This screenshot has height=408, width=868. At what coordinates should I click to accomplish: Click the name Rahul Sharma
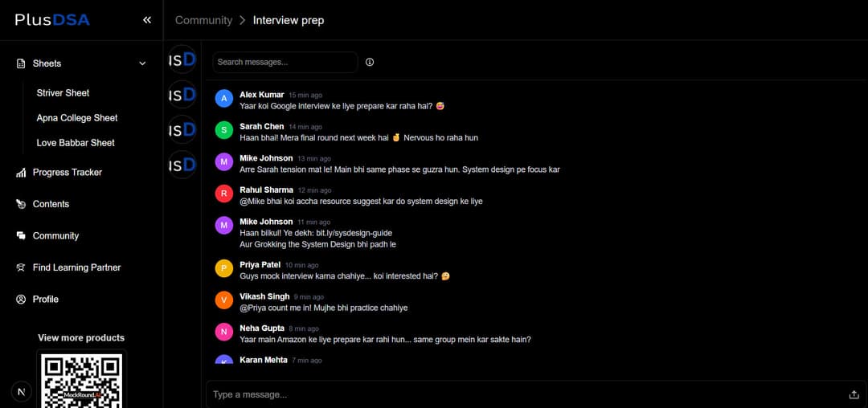pos(266,190)
